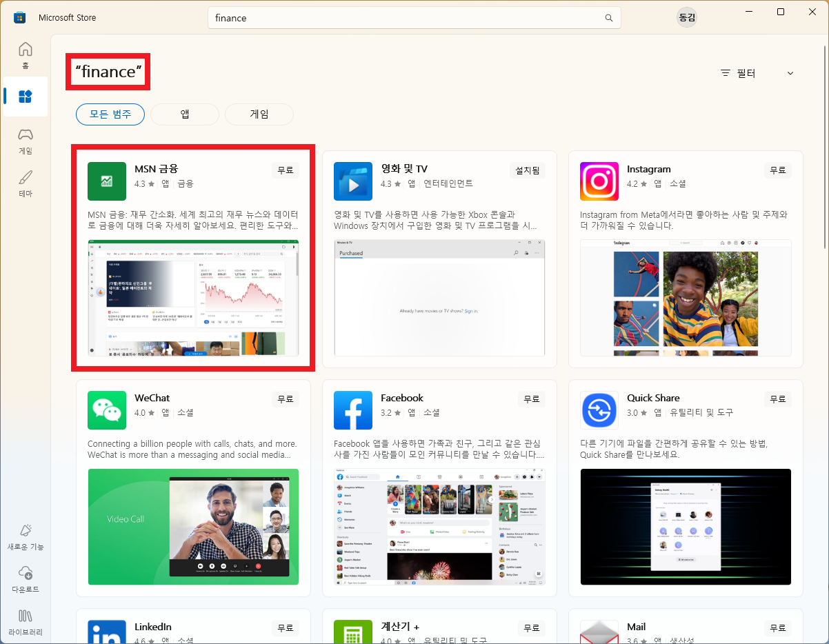This screenshot has width=829, height=644.
Task: Click the "finance" results heading
Action: (x=108, y=72)
